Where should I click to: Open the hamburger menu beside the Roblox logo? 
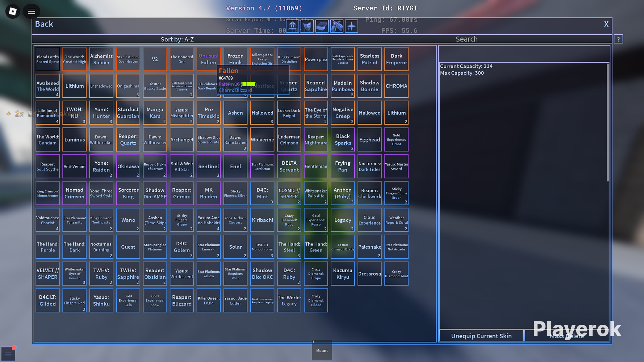[x=32, y=12]
